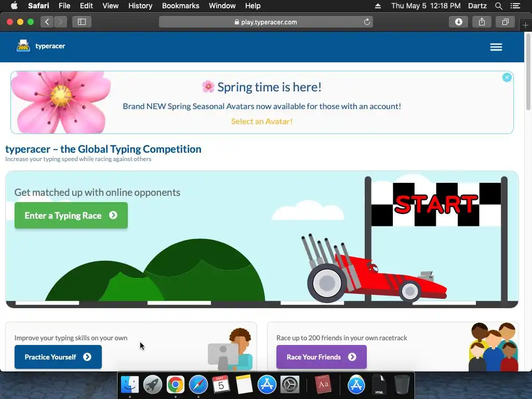The height and width of the screenshot is (399, 532).
Task: Open Notification Center list icon
Action: click(x=515, y=6)
